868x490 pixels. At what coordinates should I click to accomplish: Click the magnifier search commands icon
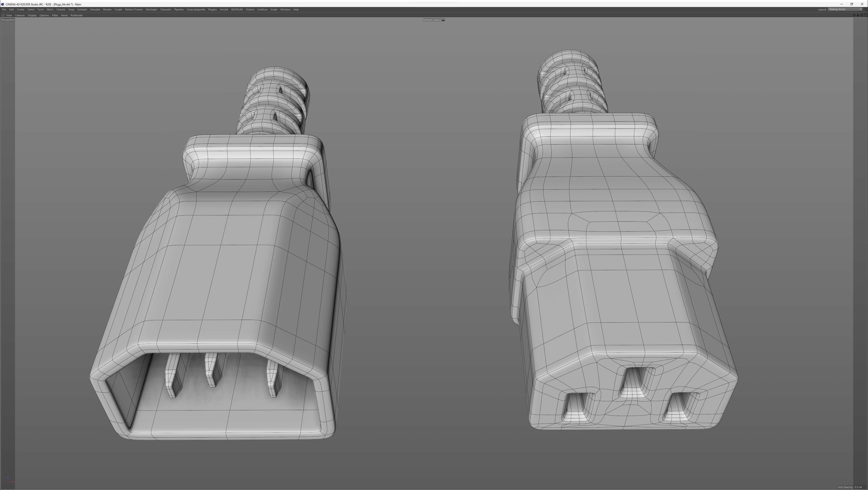(866, 9)
